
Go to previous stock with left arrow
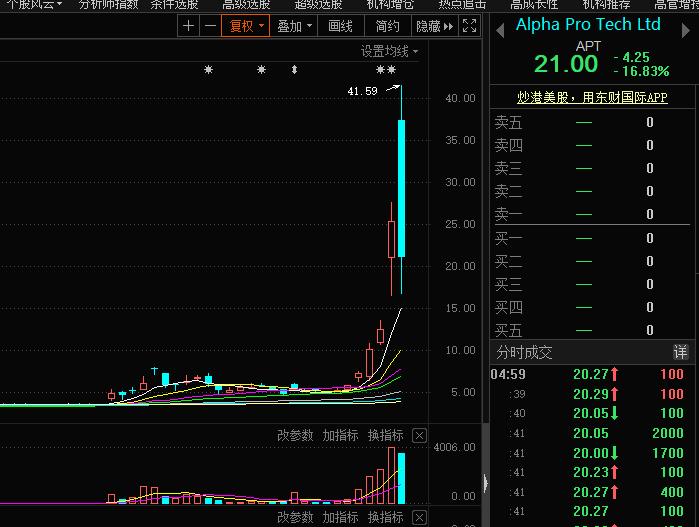pos(500,30)
